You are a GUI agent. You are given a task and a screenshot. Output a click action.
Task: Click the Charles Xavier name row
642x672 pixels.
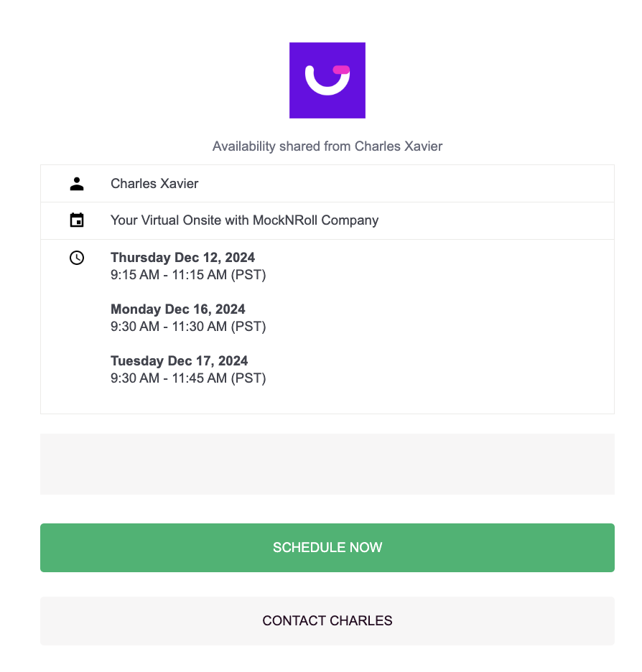(154, 184)
